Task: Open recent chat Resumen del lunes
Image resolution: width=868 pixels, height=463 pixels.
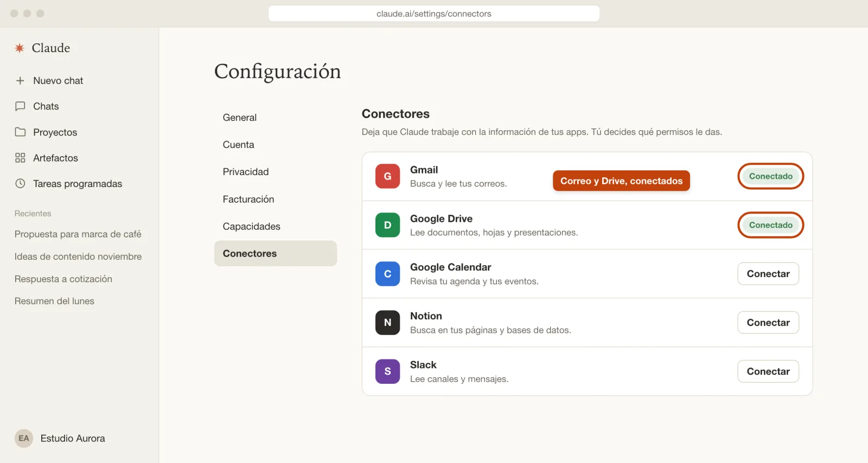Action: pos(54,301)
